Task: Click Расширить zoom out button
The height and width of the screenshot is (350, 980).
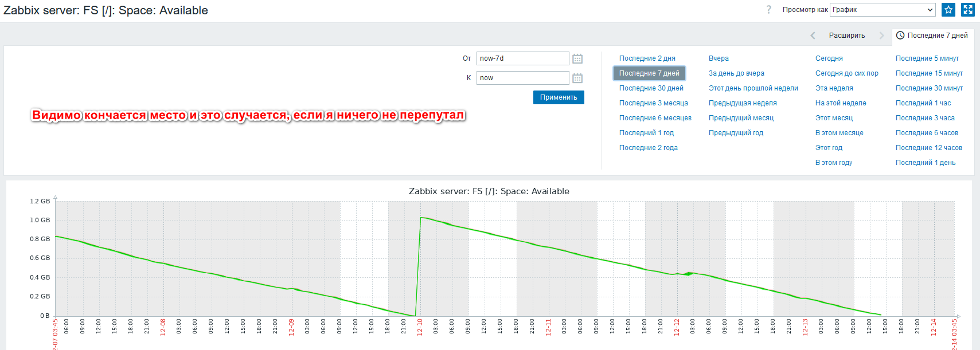Action: [x=847, y=36]
